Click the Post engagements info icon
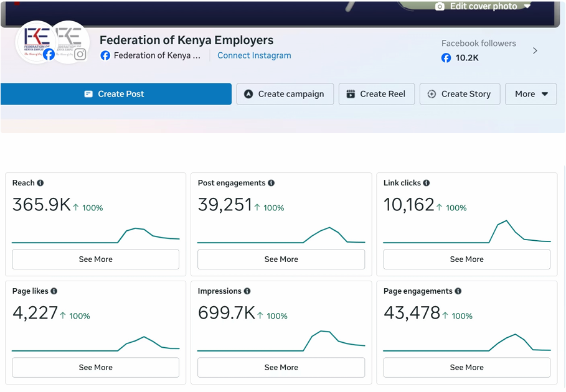 click(x=271, y=183)
